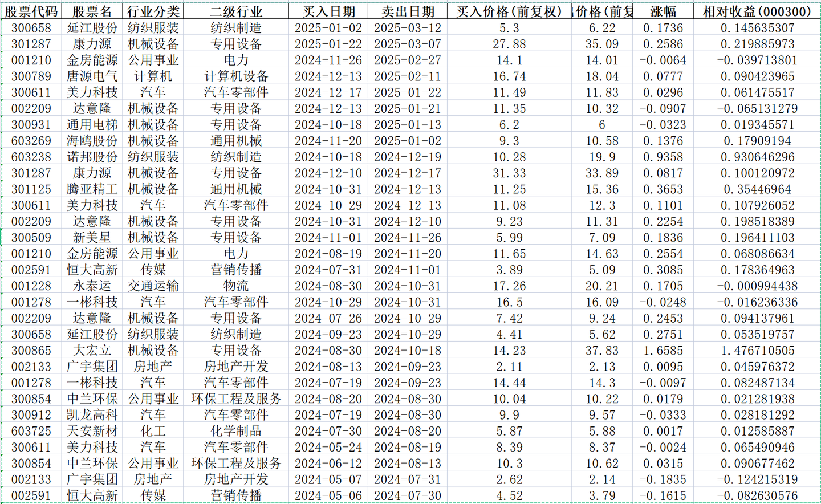Select the 0.2586 increase value
Screen dimensions: 821x504
pyautogui.click(x=663, y=44)
